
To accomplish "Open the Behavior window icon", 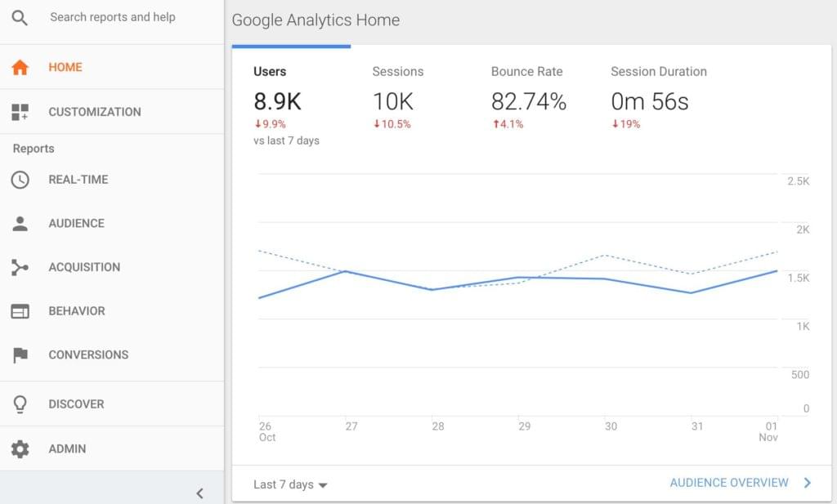I will (x=20, y=311).
